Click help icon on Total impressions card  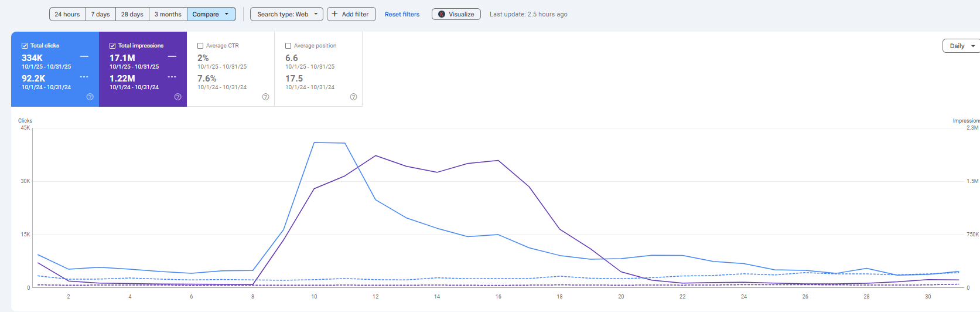click(x=177, y=97)
